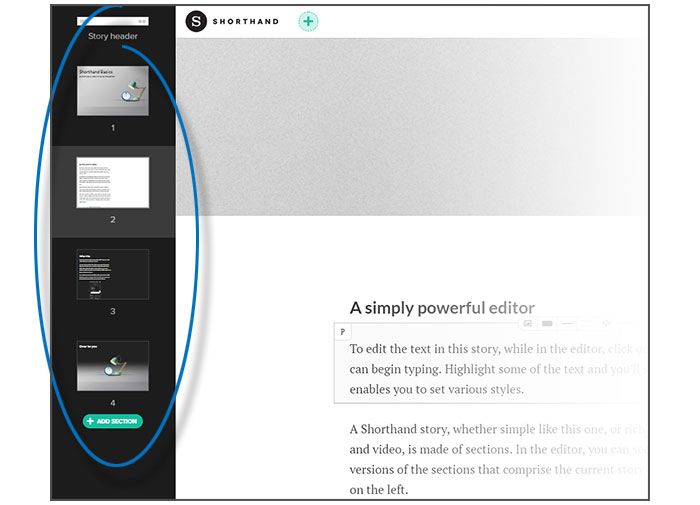Image resolution: width=700 pixels, height=505 pixels.
Task: Open the paragraph style P marker
Action: click(342, 332)
